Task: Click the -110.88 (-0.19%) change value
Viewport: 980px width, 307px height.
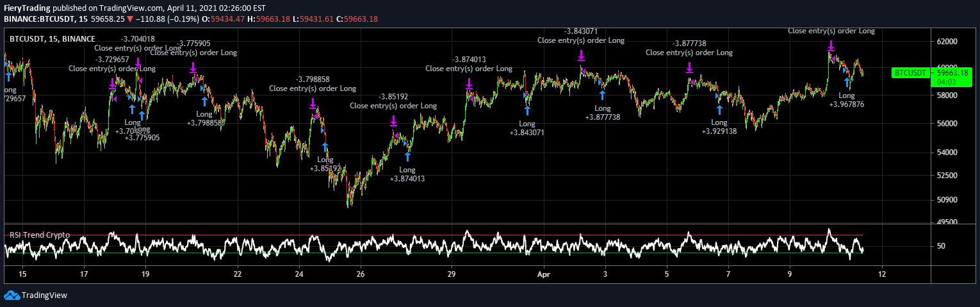Action: pyautogui.click(x=167, y=19)
